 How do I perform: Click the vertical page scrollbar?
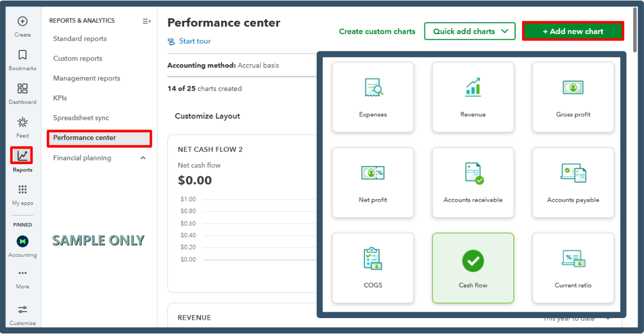point(634,24)
